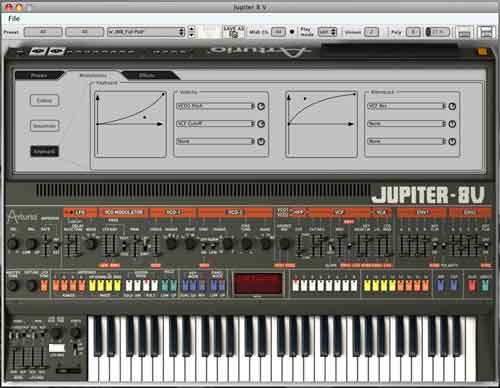Switch to the Modulations tab
500x388 pixels.
tap(93, 76)
